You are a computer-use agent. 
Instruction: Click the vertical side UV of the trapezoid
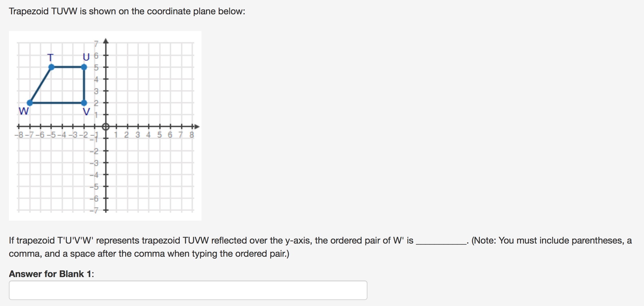(84, 85)
